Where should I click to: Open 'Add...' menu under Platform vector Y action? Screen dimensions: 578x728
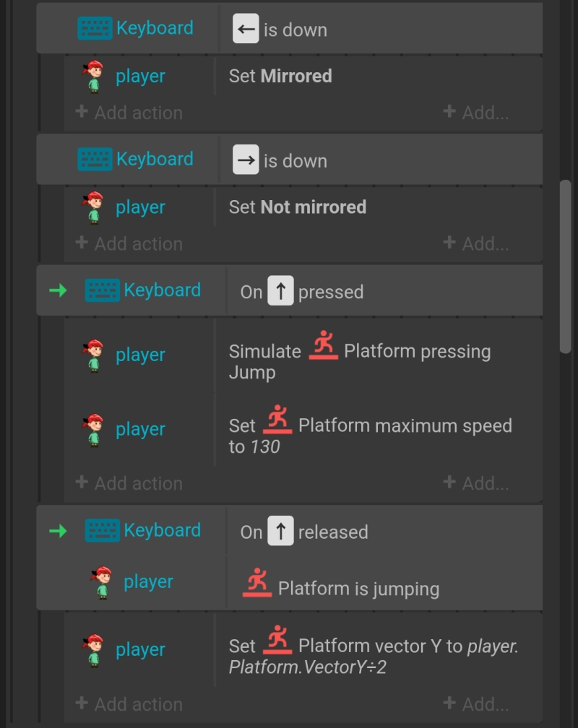(x=476, y=704)
